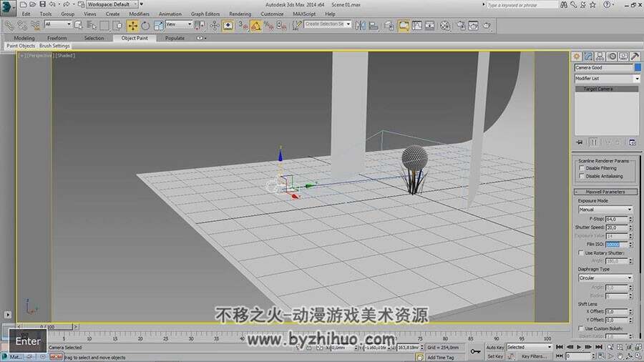Open Curve Editor from toolbar
Viewport: 644px width, 362px height.
tap(417, 26)
